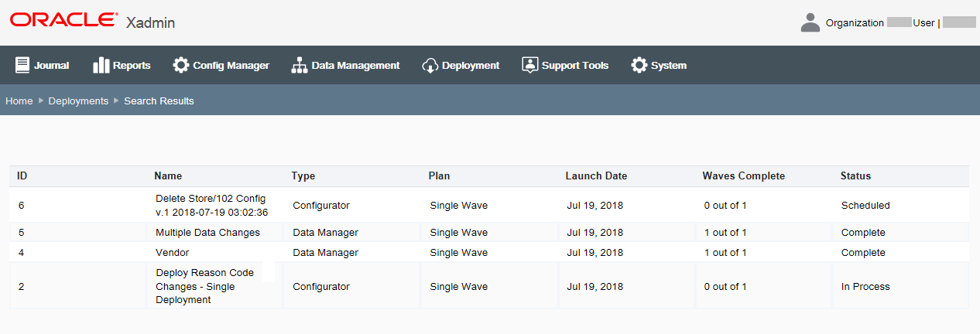Click the Launch Date column header
Screen dimensions: 980x334
click(x=596, y=176)
